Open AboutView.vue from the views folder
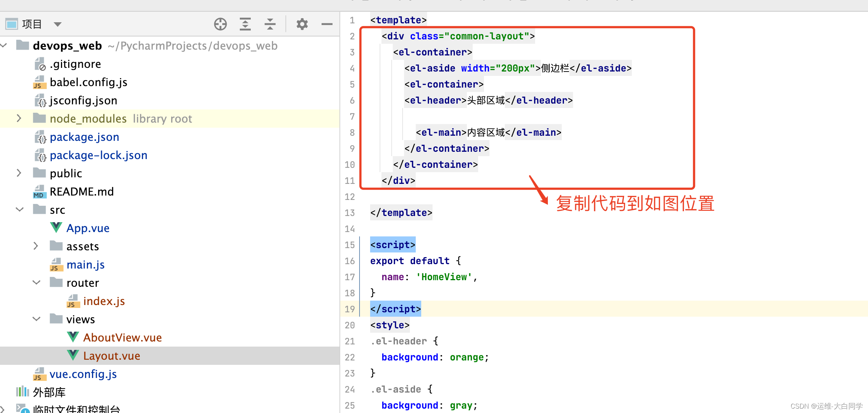This screenshot has width=868, height=413. tap(122, 337)
